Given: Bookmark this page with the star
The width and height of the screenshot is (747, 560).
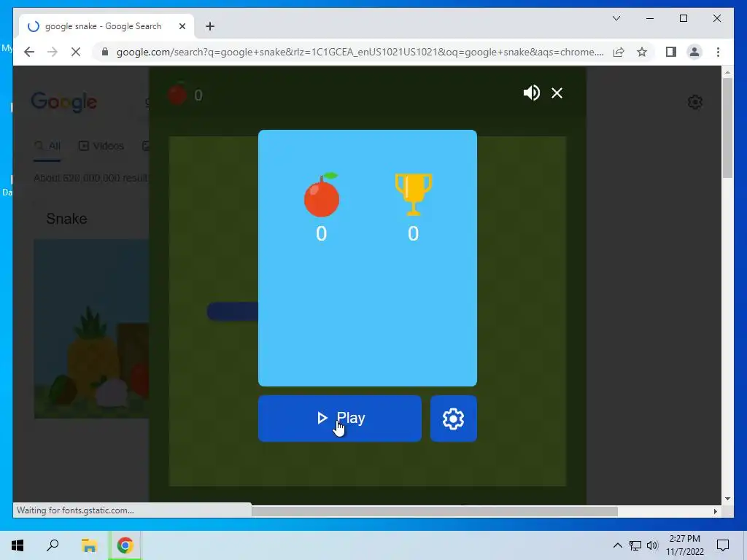Looking at the screenshot, I should [642, 52].
